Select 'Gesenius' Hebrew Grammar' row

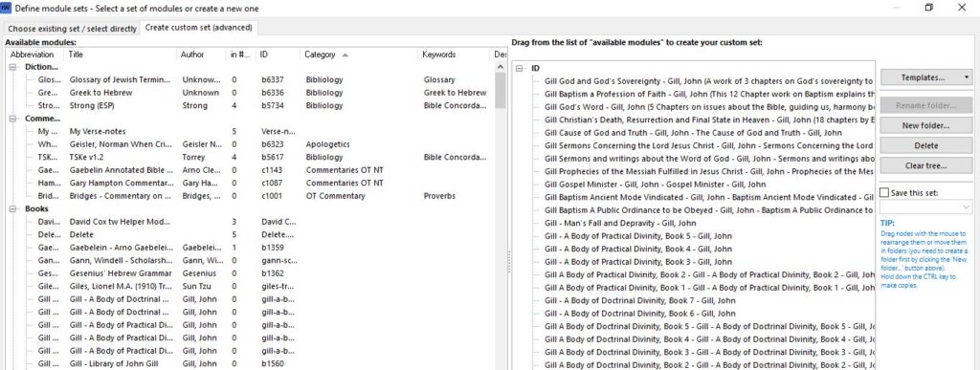click(x=250, y=273)
